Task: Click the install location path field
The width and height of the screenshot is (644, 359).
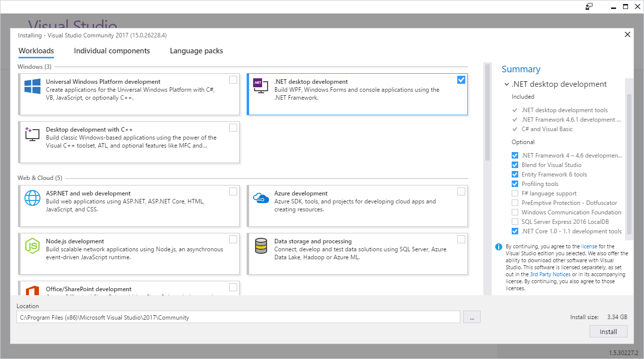Action: [x=238, y=317]
